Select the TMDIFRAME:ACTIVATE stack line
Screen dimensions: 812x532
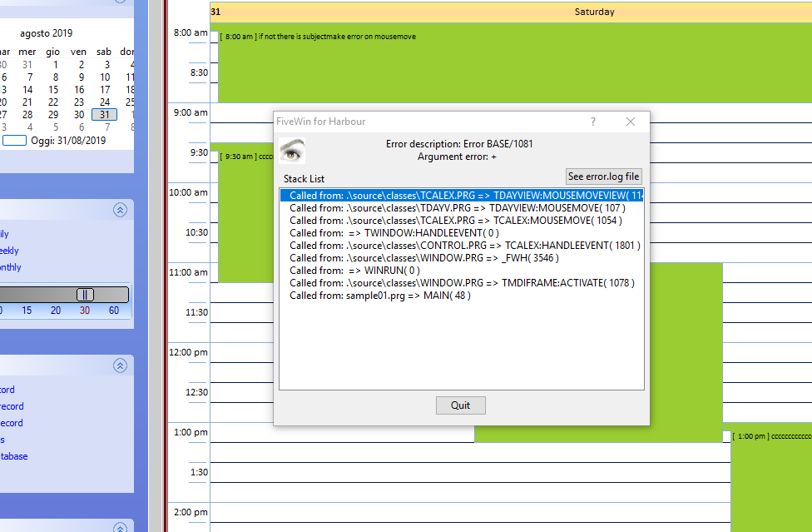(462, 283)
